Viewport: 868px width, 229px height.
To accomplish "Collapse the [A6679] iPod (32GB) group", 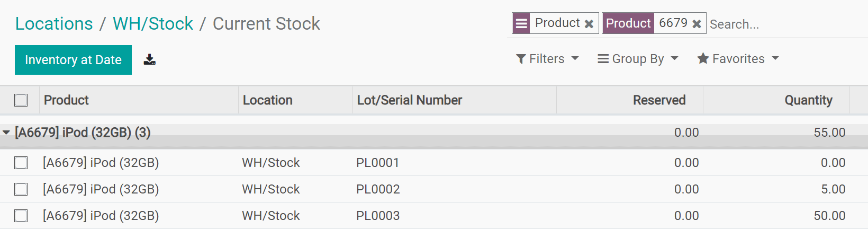I will coord(6,133).
